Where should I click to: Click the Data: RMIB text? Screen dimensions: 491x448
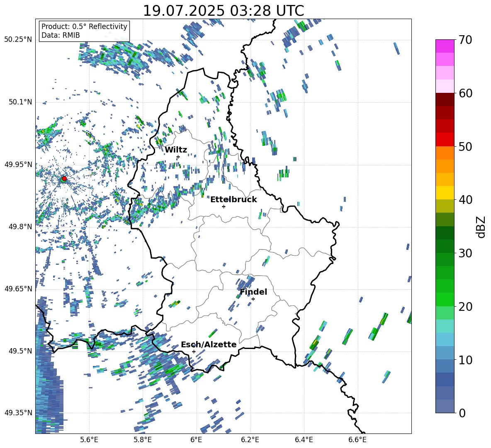[61, 35]
